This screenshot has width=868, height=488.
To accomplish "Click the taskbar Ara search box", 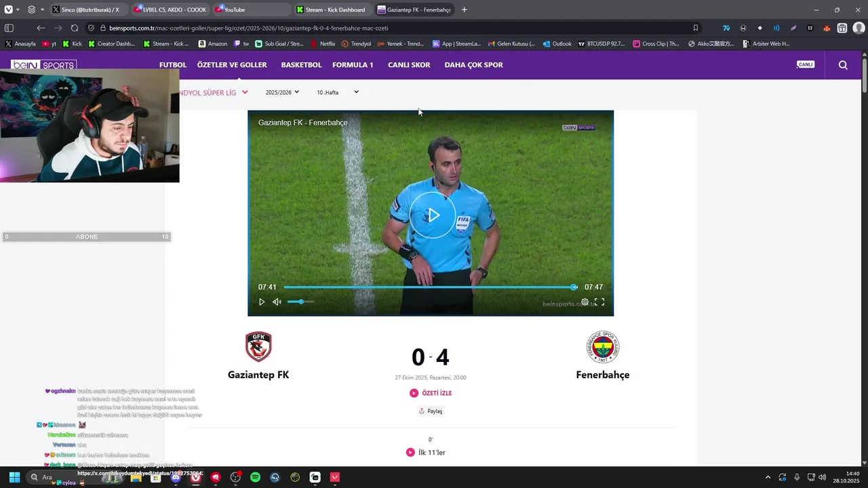I will pyautogui.click(x=76, y=477).
